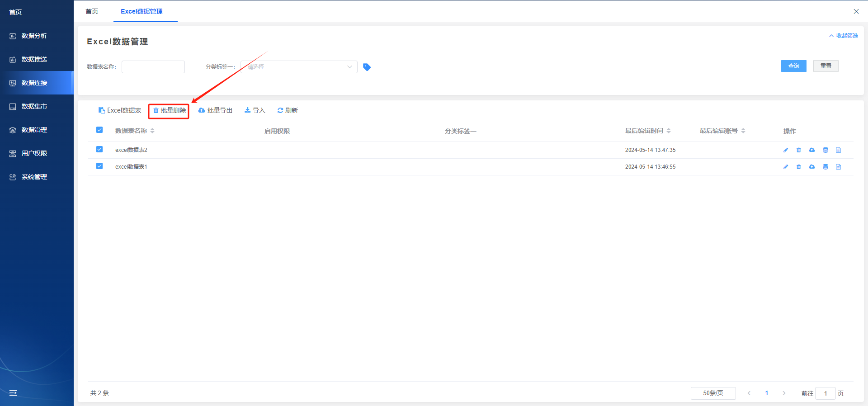Viewport: 868px width, 406px height.
Task: Click document icon for excel数据表1
Action: (839, 167)
